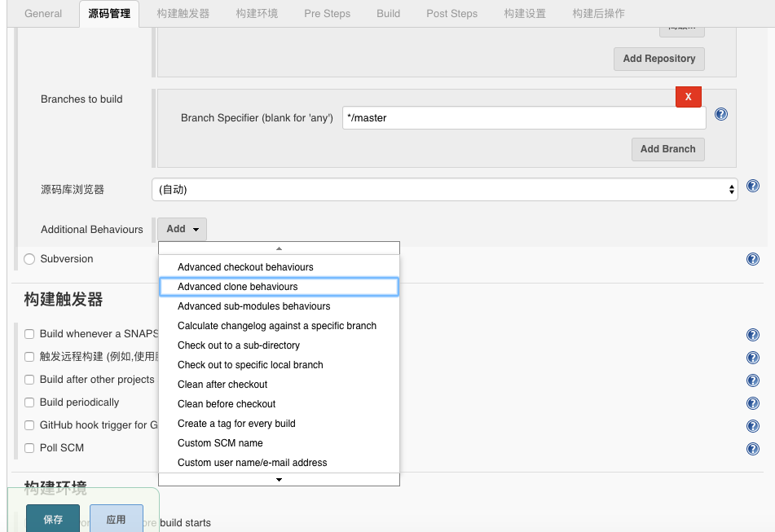
Task: Click inside the Branch Specifier input field
Action: coord(522,117)
